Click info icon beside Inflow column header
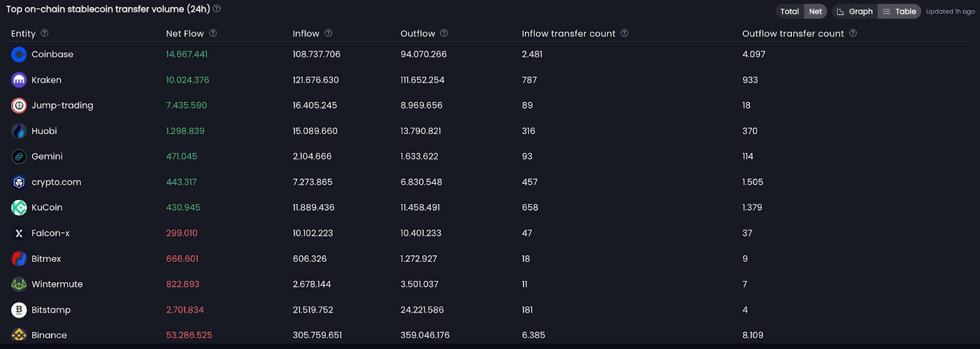Screen dimensions: 980x349 pyautogui.click(x=328, y=33)
